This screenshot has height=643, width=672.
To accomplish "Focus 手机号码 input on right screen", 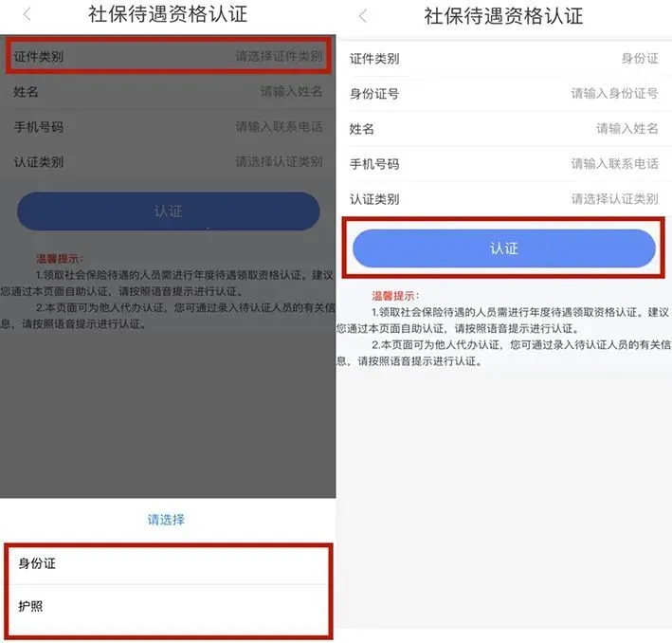I will (x=504, y=164).
